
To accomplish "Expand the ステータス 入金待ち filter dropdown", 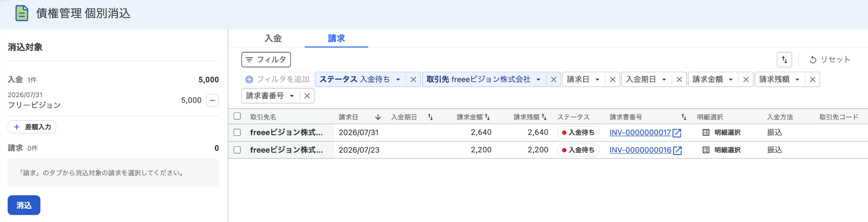I will point(398,79).
